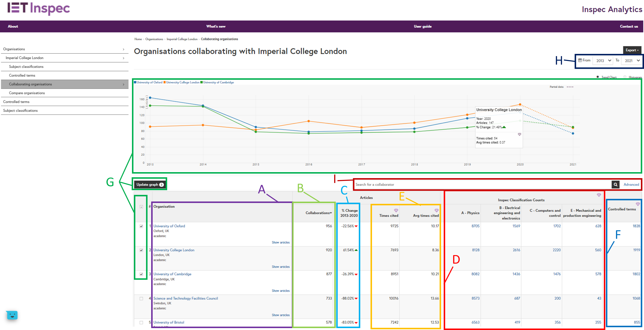This screenshot has height=330, width=644.
Task: Open the To year 2021 dropdown
Action: tap(631, 61)
